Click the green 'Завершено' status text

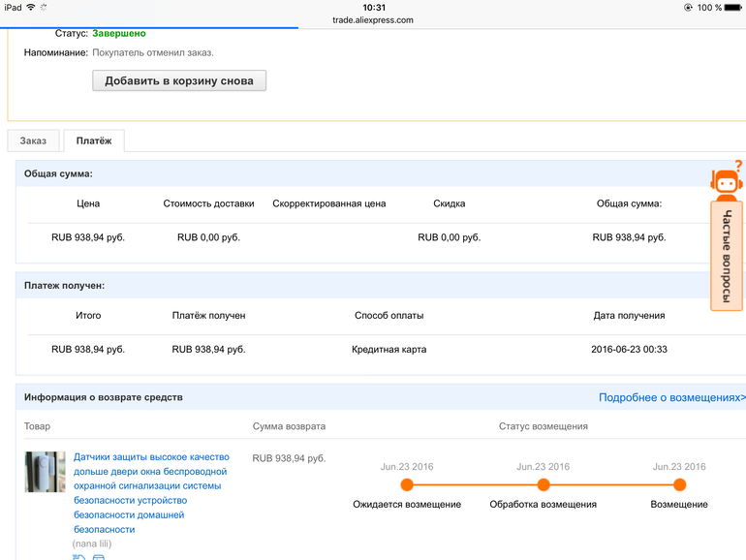pyautogui.click(x=119, y=33)
